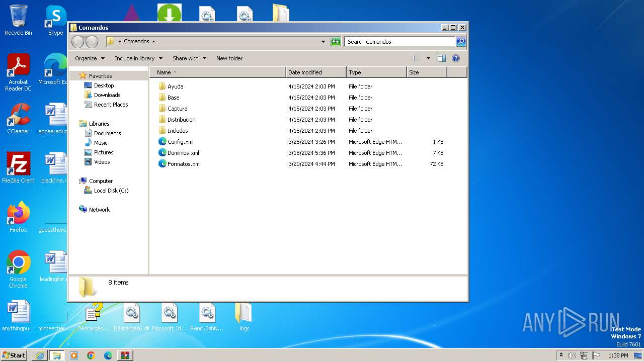Open Music library
The height and width of the screenshot is (362, 644).
pyautogui.click(x=101, y=143)
